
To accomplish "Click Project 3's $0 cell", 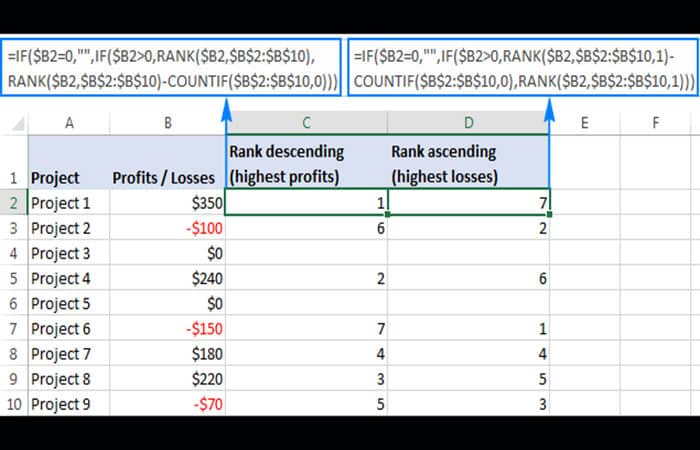I will tap(167, 253).
